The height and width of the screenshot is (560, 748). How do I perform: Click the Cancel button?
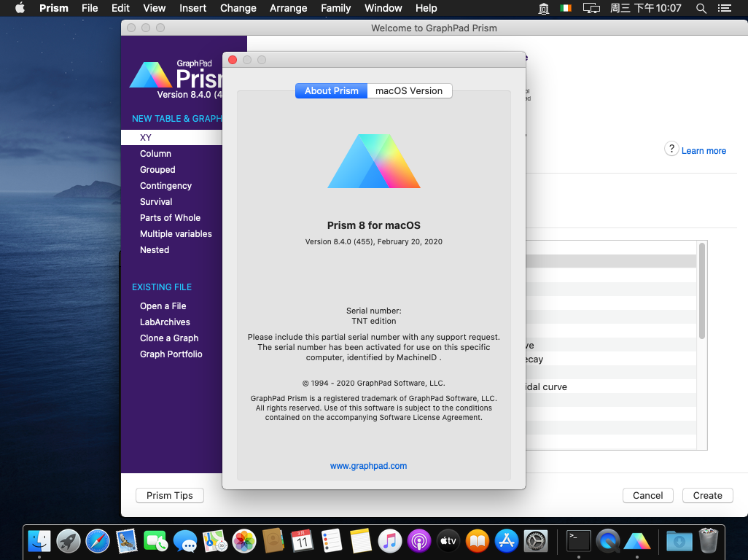tap(647, 496)
